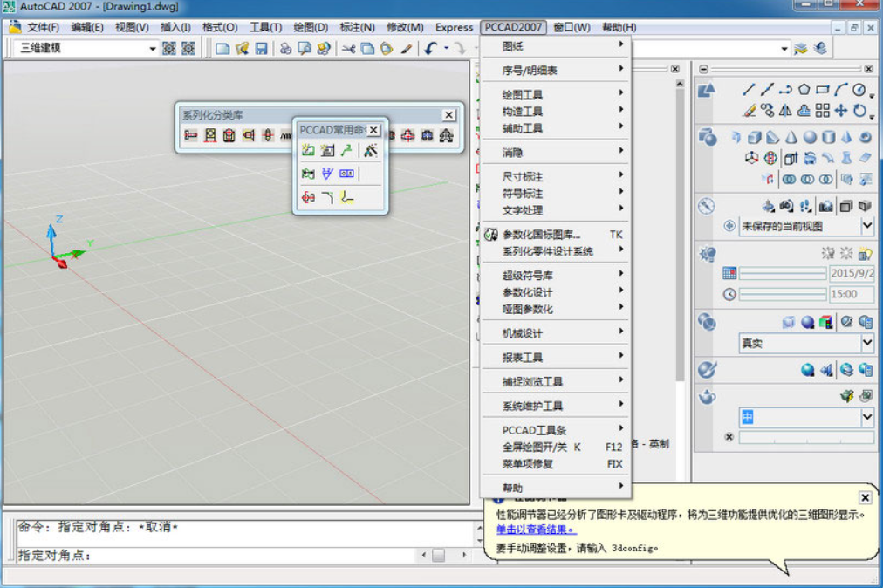883x588 pixels.
Task: Select 参数化国标图库... menu entry
Action: 556,235
